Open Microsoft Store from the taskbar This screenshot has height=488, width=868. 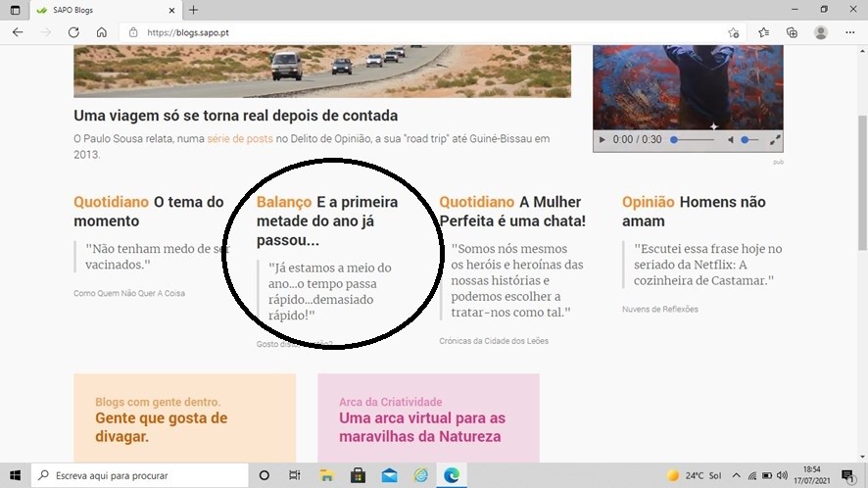pyautogui.click(x=359, y=475)
